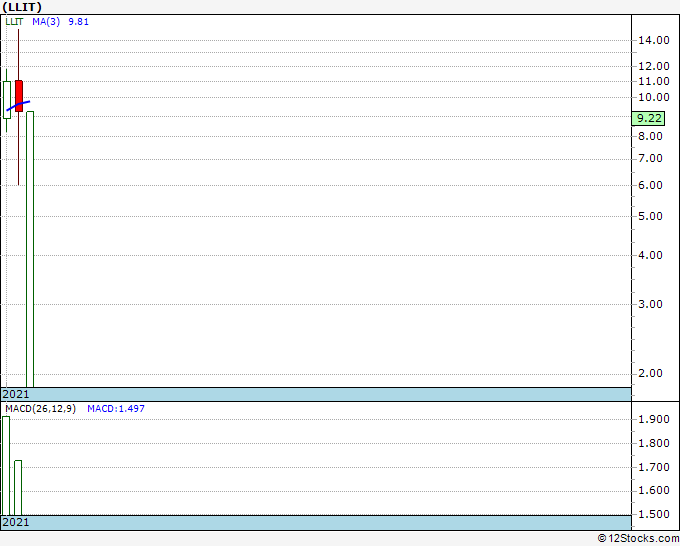Click the second MACD histogram bar
Screen dimensions: 680x546
[x=18, y=488]
